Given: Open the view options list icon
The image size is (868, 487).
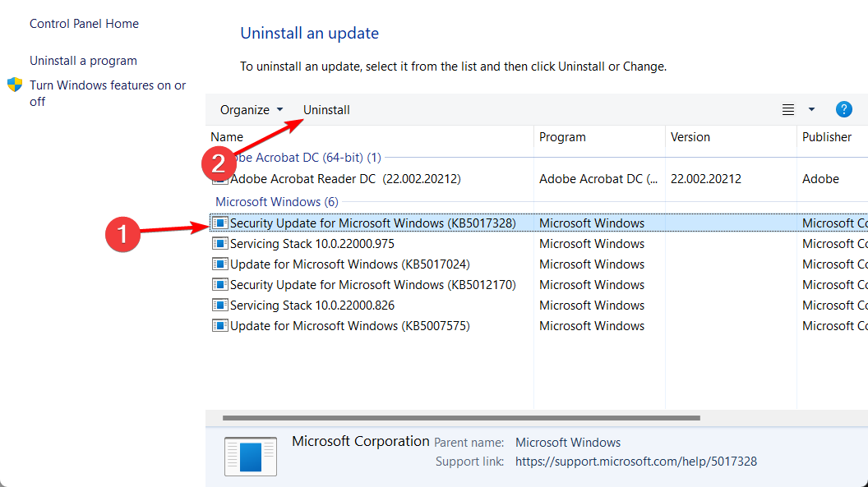Looking at the screenshot, I should pyautogui.click(x=788, y=110).
